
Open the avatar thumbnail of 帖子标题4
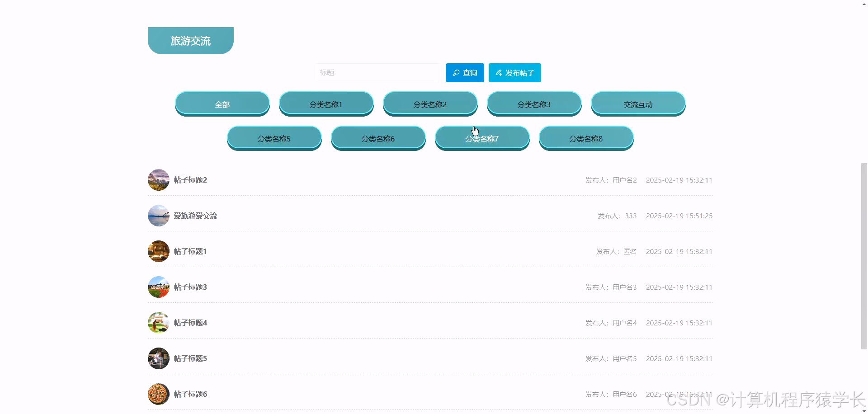159,323
